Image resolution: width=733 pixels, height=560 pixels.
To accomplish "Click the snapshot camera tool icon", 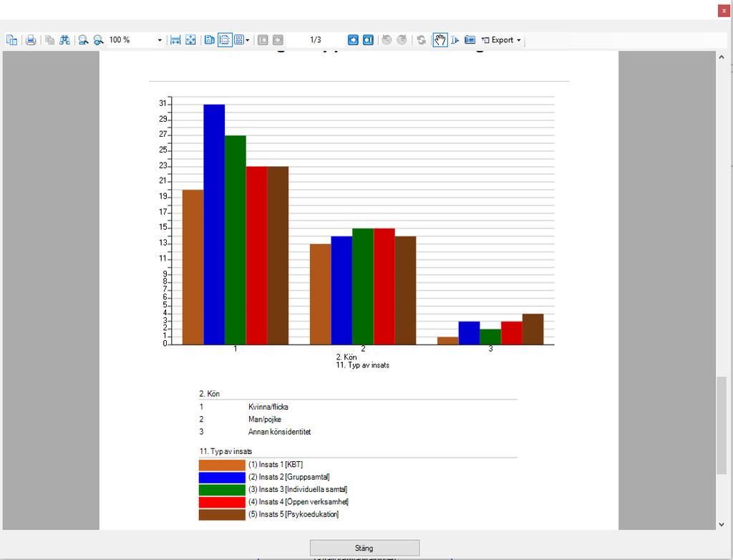I will tap(470, 40).
